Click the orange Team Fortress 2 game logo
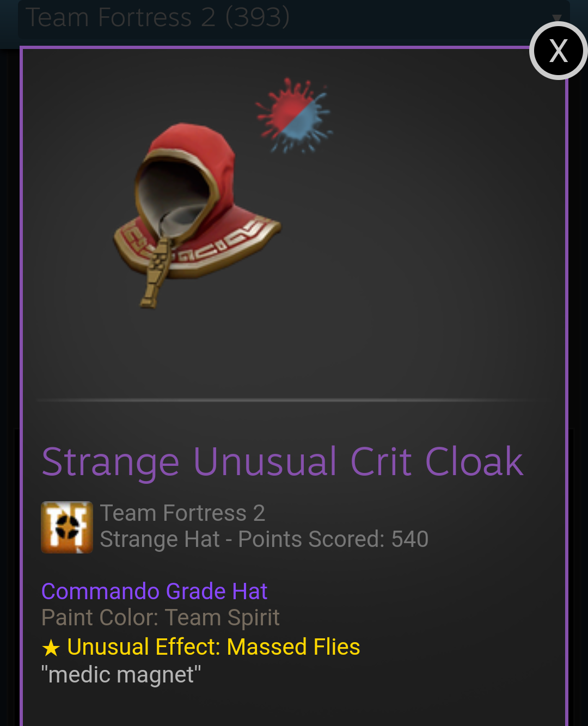This screenshot has width=588, height=726. (x=67, y=527)
